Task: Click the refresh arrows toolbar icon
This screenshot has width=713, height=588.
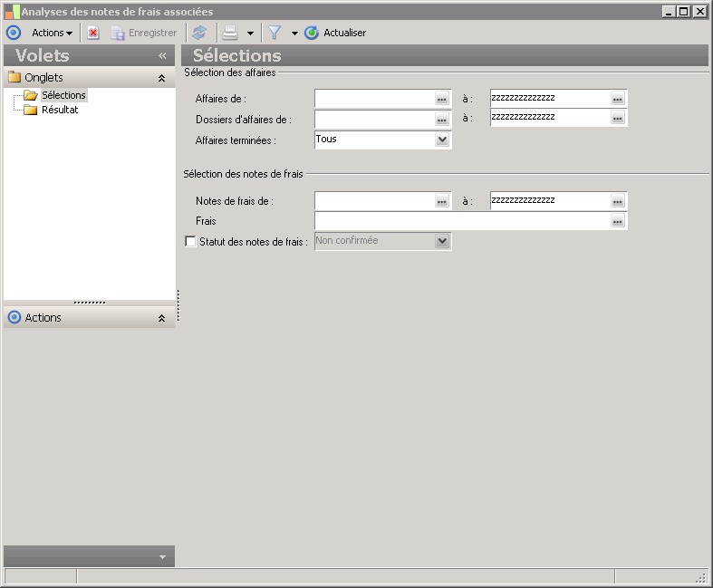Action: pyautogui.click(x=199, y=33)
